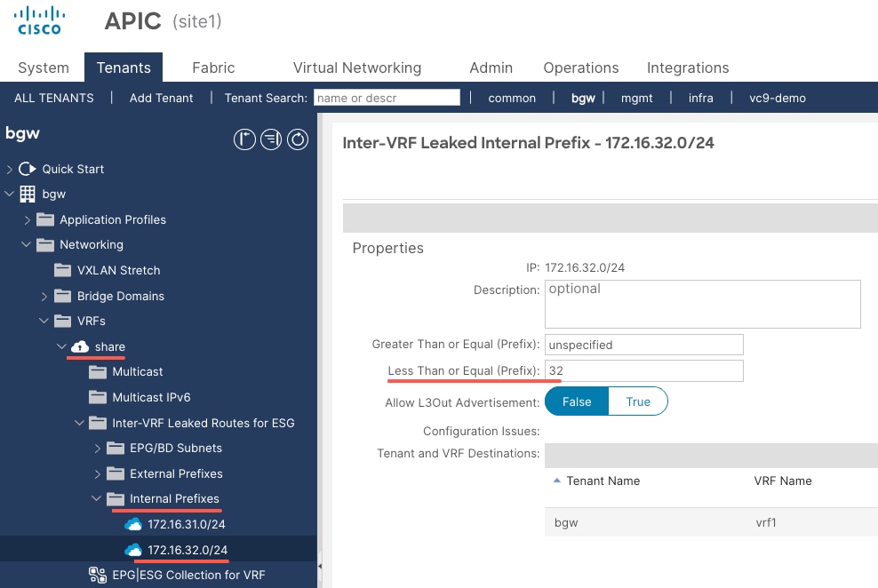The image size is (878, 588).
Task: Click the bgw tenant grid icon
Action: 27,195
